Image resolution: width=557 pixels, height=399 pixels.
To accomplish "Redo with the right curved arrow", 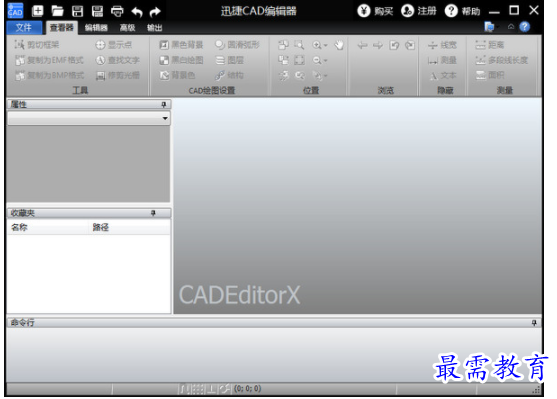I will pos(155,12).
